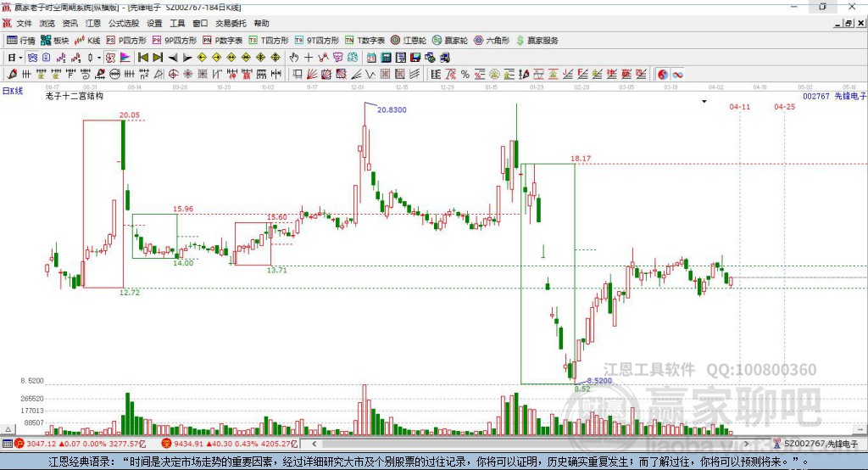Open the 六角形 hexagon tool

click(492, 41)
